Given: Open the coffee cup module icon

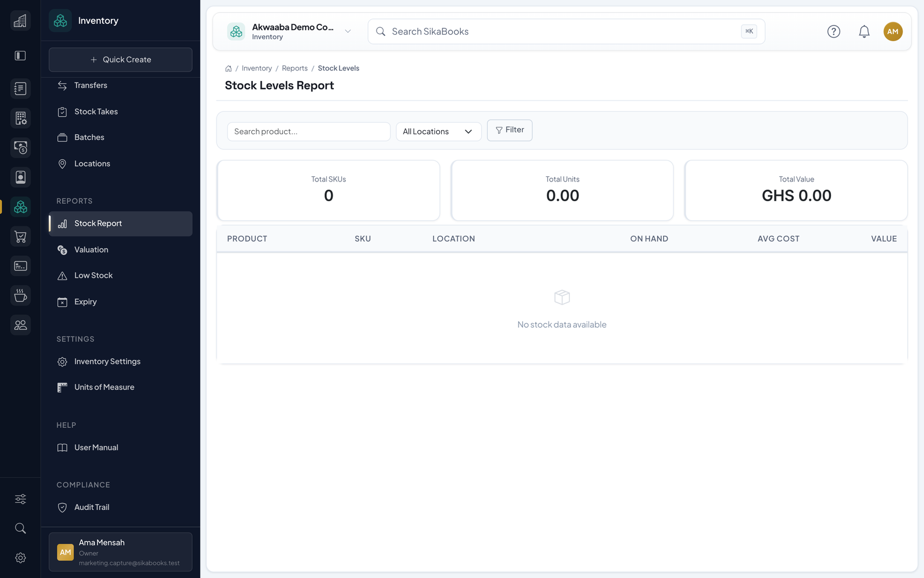Looking at the screenshot, I should tap(20, 295).
